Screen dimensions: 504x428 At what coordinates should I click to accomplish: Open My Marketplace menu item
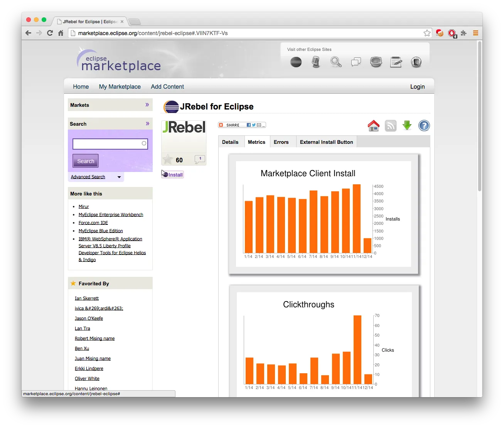point(120,87)
